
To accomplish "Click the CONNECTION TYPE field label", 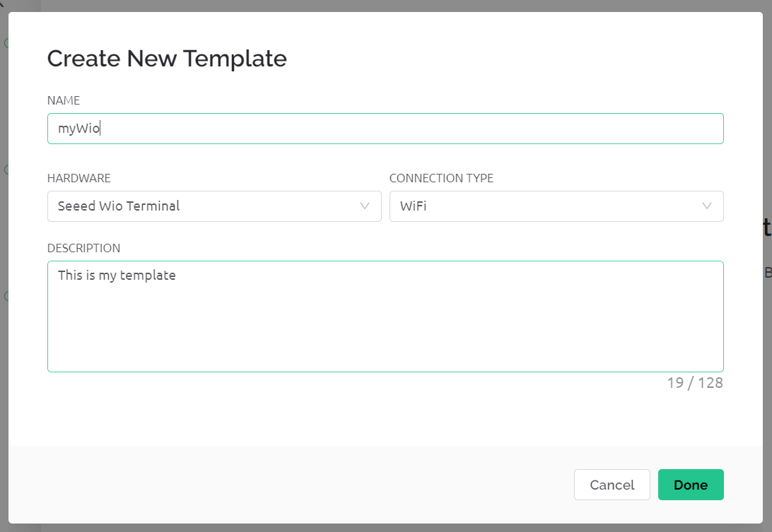I will (441, 178).
